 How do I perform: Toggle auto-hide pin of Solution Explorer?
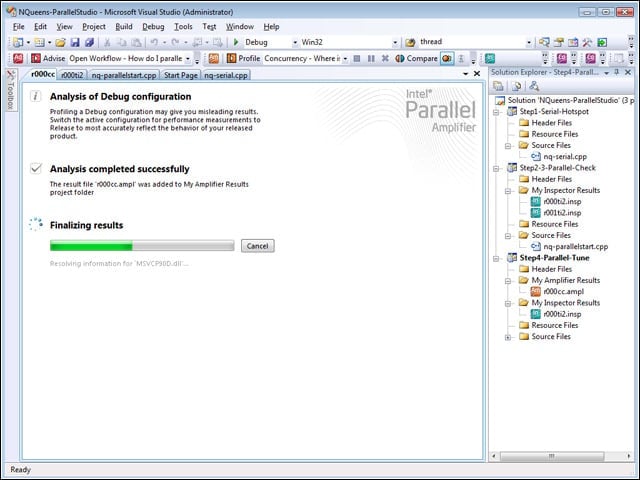click(x=617, y=72)
